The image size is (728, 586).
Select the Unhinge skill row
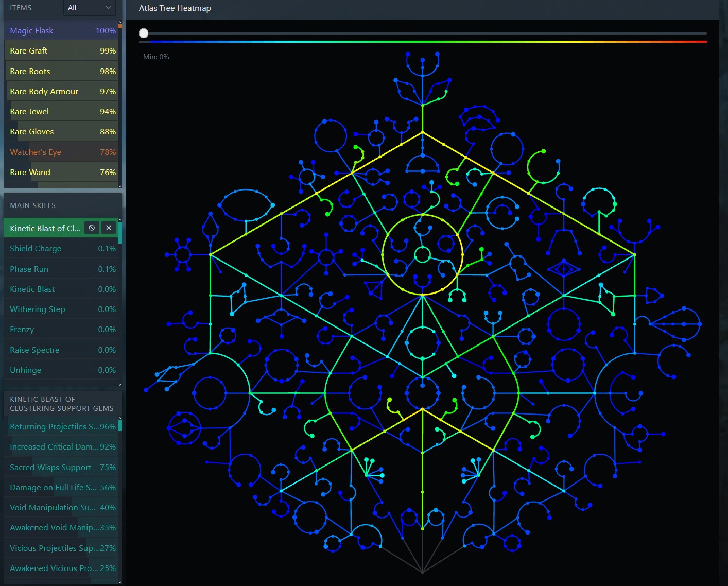tap(61, 370)
